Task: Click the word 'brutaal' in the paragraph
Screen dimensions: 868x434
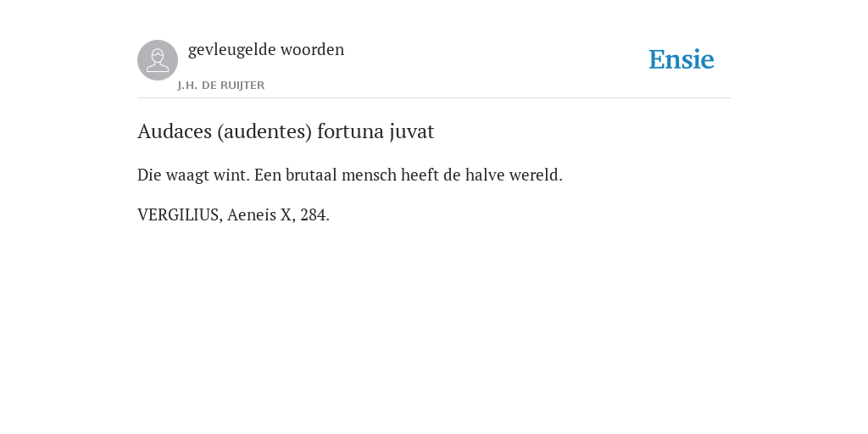Action: (311, 175)
